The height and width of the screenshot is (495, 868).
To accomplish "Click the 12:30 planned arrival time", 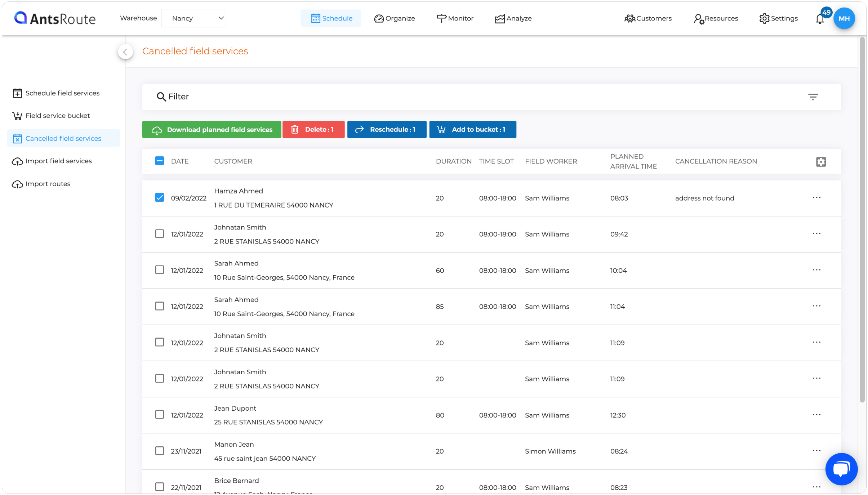I will click(618, 415).
